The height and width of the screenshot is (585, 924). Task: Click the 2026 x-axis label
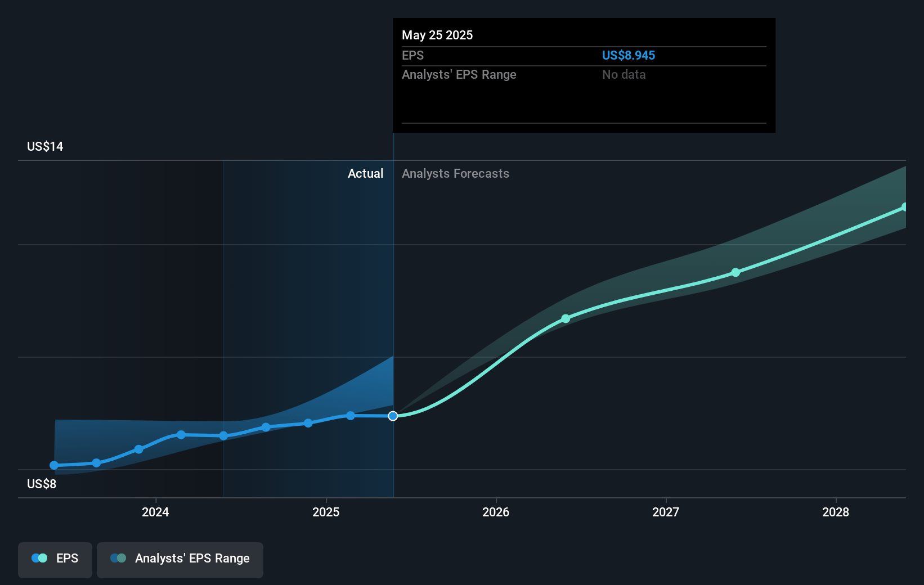(496, 512)
